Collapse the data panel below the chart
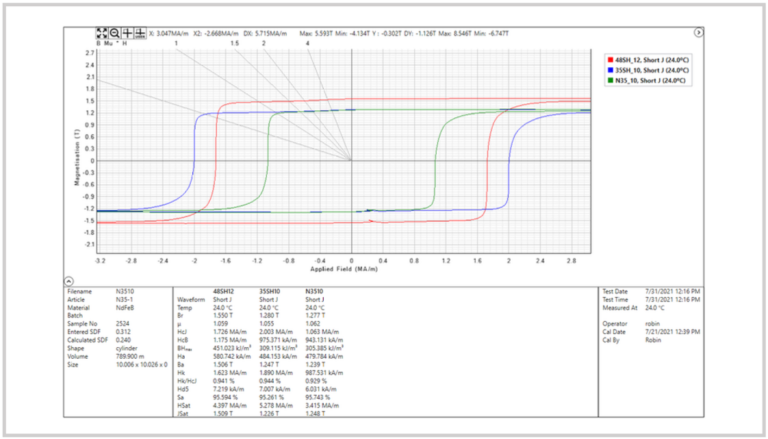This screenshot has width=768, height=439. click(x=67, y=281)
